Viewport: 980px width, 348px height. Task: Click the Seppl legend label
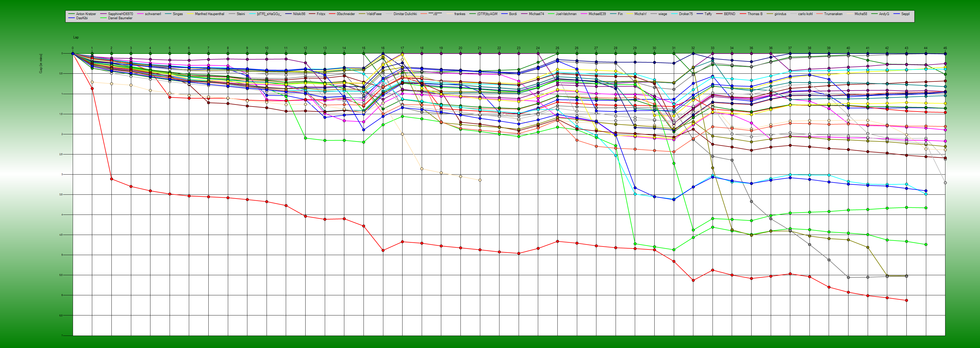point(906,14)
